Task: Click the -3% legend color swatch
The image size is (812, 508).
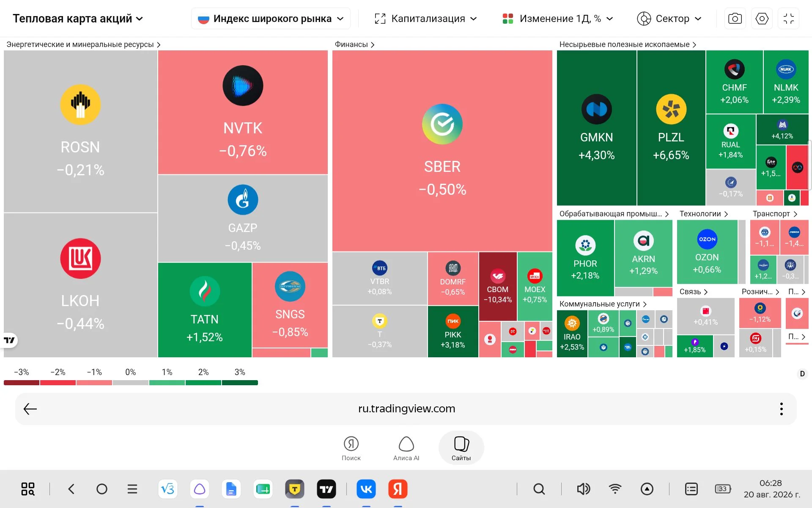Action: (22, 383)
